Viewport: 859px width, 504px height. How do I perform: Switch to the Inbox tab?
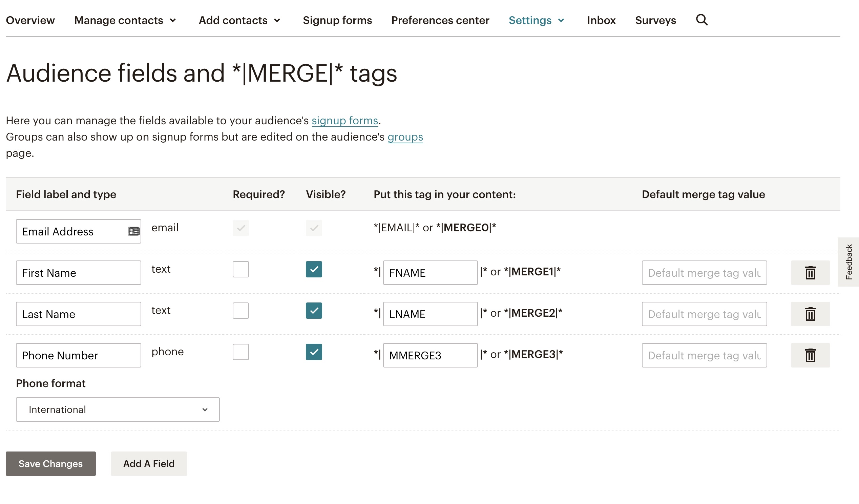point(601,20)
